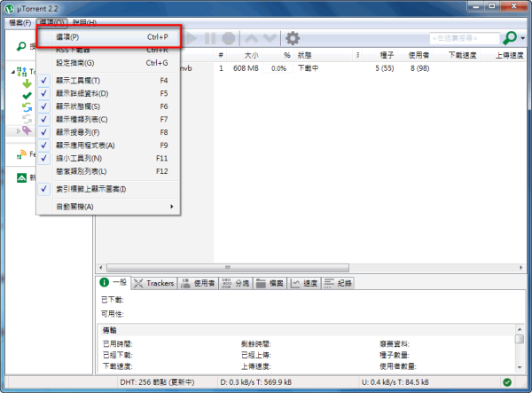
Task: Click the toolbar play/start torrent icon
Action: pyautogui.click(x=191, y=38)
